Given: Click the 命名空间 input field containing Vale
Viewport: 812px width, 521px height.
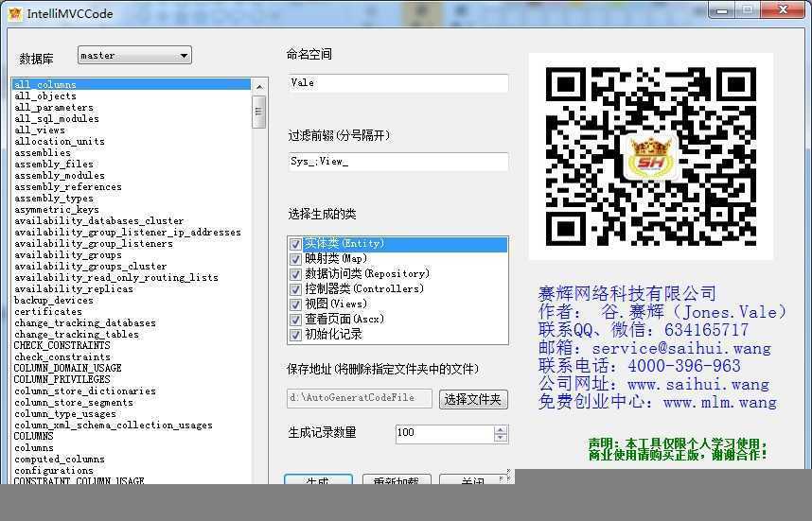Looking at the screenshot, I should (x=397, y=83).
